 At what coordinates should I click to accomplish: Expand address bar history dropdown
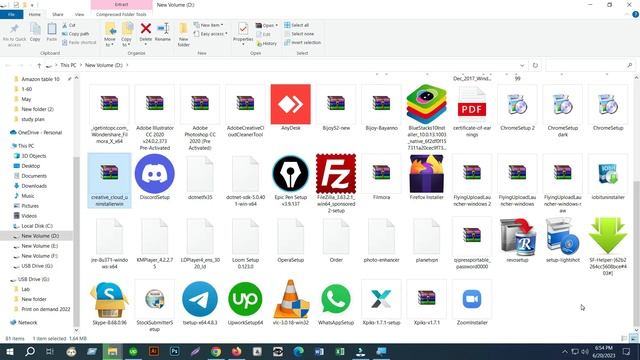522,65
